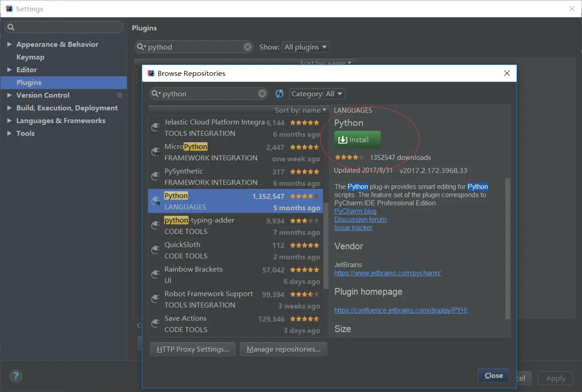This screenshot has width=582, height=392.
Task: Expand Build, Execution, Deployment node
Action: pos(9,108)
